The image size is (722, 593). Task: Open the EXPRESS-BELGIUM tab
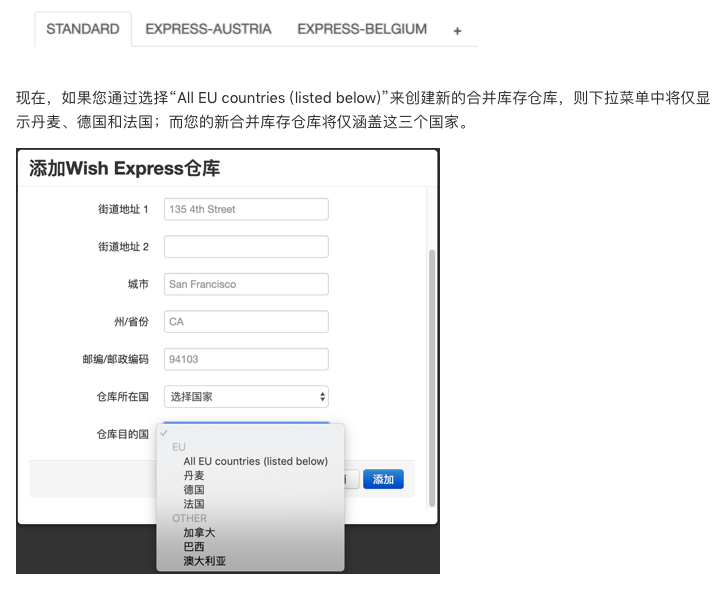tap(362, 29)
